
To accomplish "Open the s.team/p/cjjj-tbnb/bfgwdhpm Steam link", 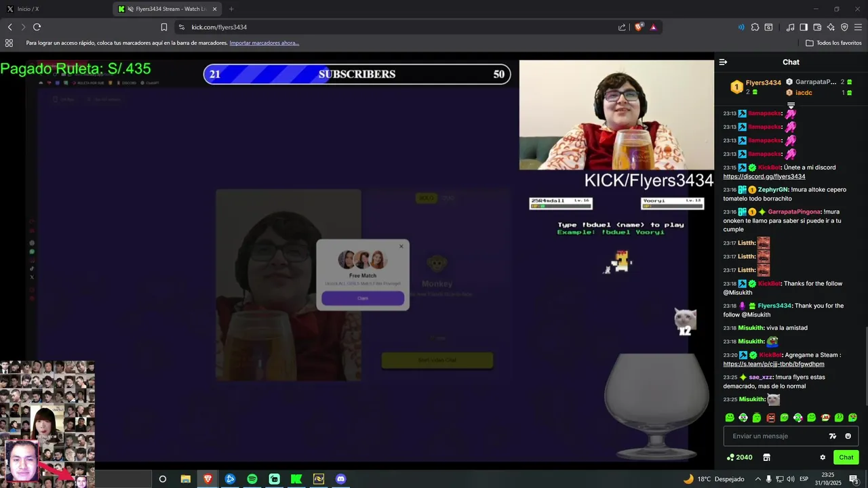I will (x=773, y=364).
